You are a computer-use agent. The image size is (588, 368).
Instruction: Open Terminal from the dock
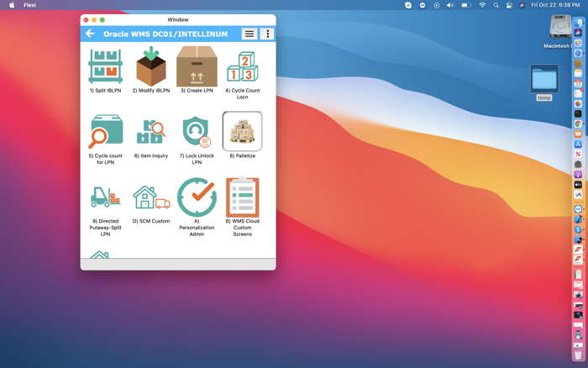578,113
